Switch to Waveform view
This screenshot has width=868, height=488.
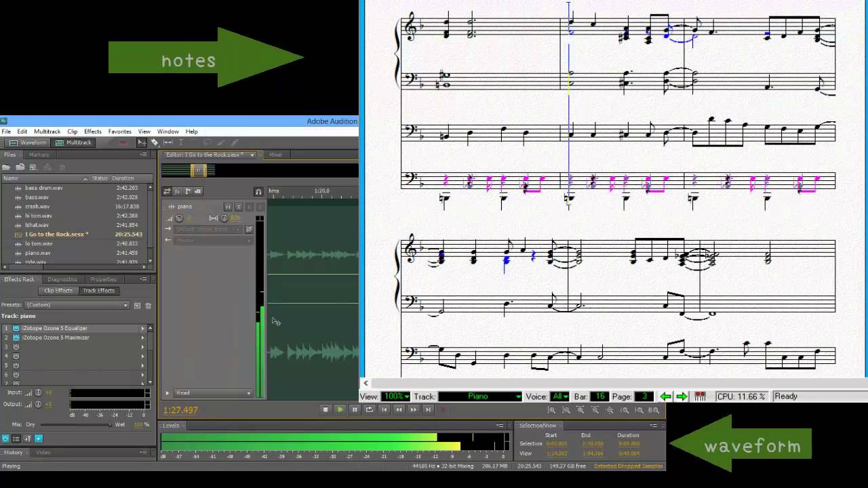click(x=28, y=142)
